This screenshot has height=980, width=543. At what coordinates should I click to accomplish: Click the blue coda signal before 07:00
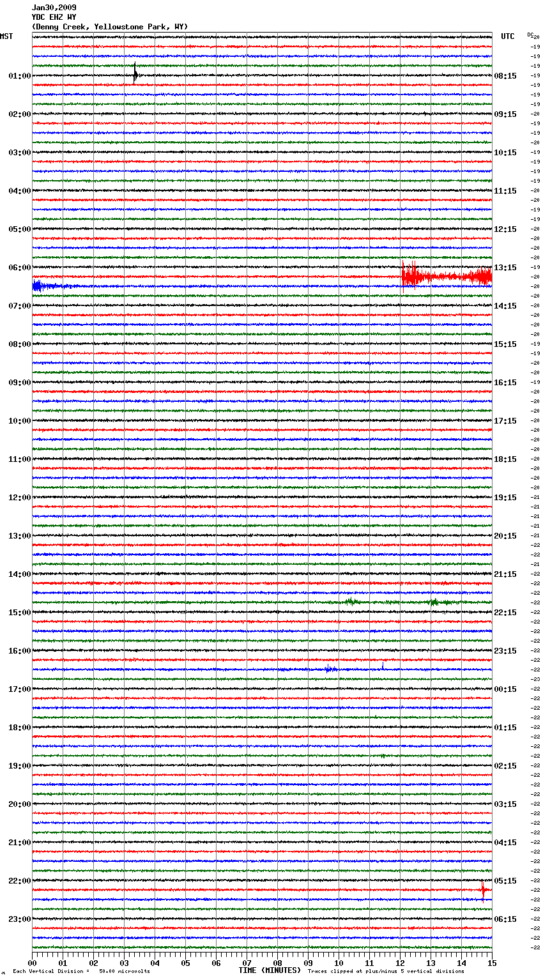(x=45, y=286)
